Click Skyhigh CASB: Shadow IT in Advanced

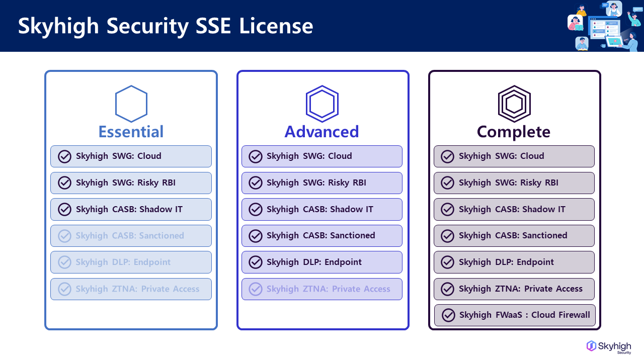[320, 209]
